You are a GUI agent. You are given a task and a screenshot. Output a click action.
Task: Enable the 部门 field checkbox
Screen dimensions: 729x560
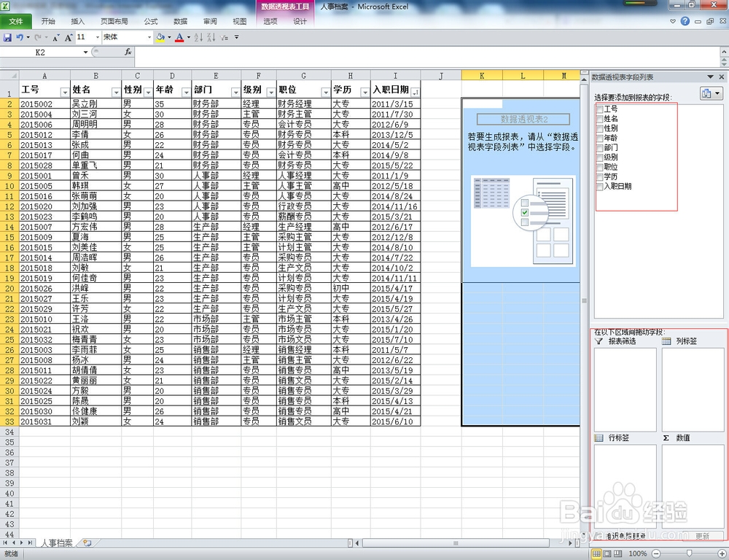600,147
